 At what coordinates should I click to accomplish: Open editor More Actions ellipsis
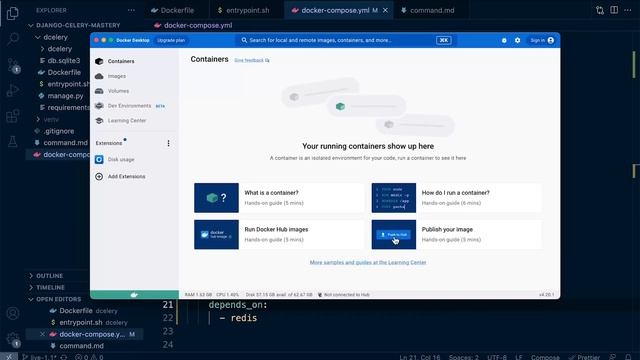click(x=628, y=10)
